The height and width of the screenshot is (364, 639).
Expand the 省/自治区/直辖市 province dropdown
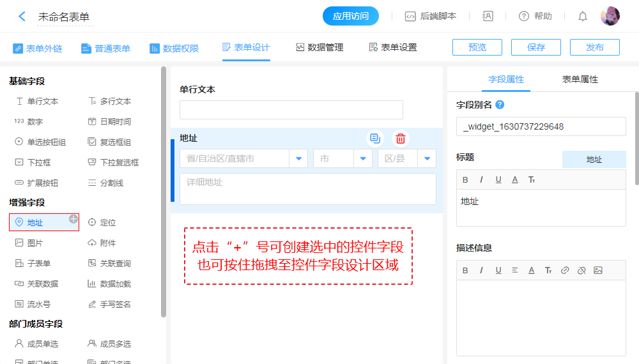coord(298,158)
